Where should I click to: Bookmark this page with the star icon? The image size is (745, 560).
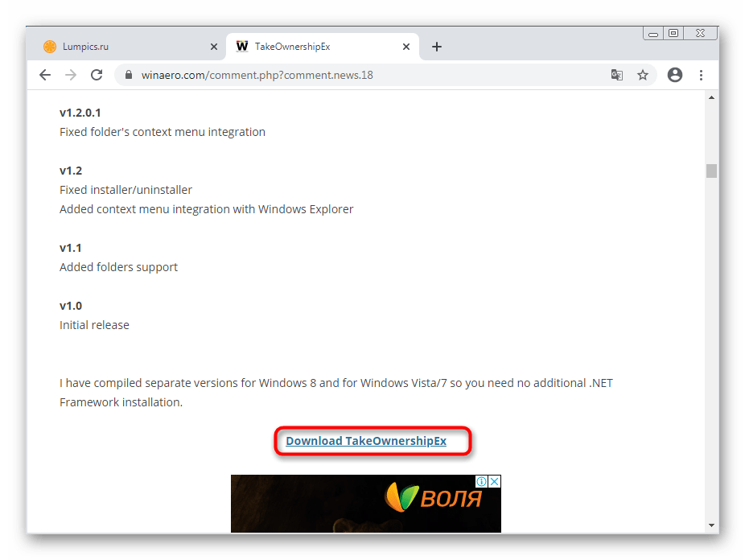(x=643, y=75)
